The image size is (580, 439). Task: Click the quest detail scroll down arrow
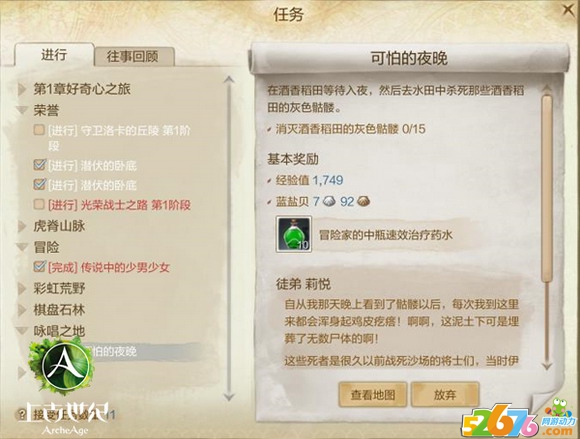(547, 366)
